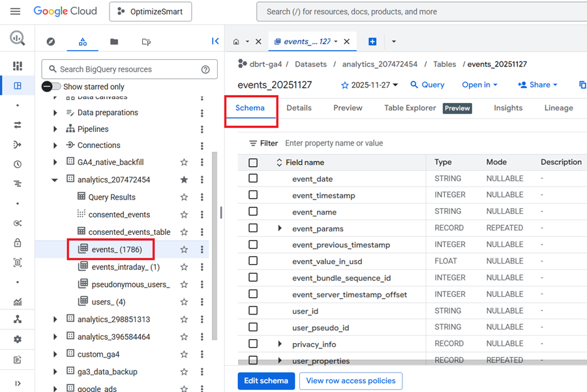Viewport: 587px width, 392px height.
Task: Click the Search BigQuery resources field
Action: click(x=117, y=68)
